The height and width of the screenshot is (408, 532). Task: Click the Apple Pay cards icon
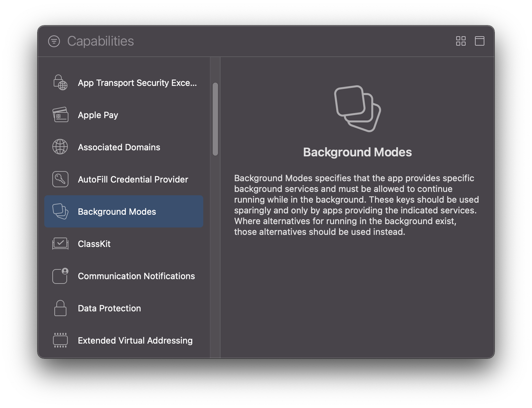click(60, 115)
